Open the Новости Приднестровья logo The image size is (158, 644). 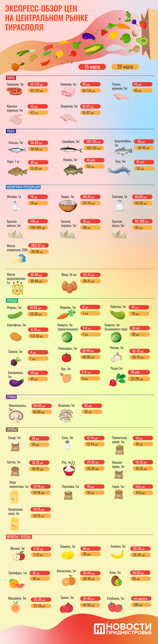coord(123,628)
